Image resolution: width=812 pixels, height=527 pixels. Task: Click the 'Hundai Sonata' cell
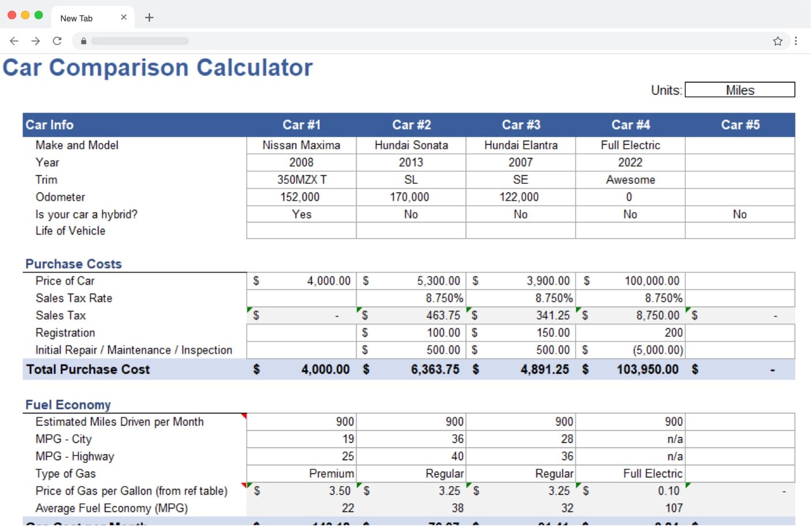point(411,145)
